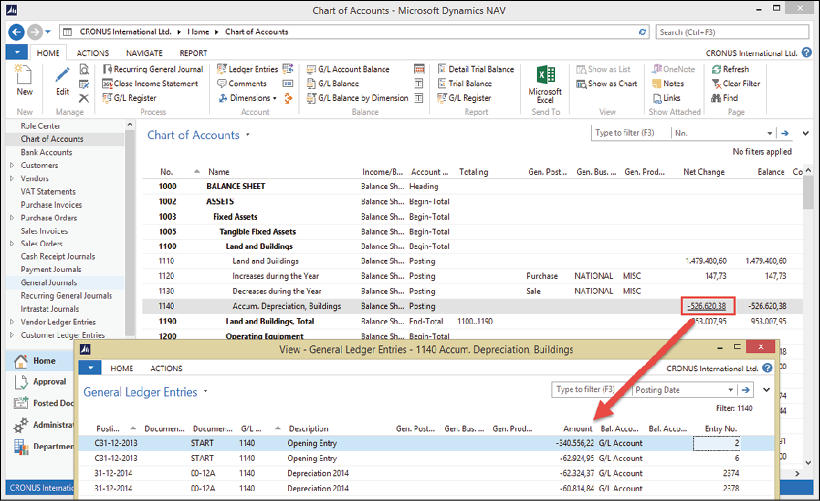The height and width of the screenshot is (501, 820).
Task: Click Show as List
Action: [603, 69]
